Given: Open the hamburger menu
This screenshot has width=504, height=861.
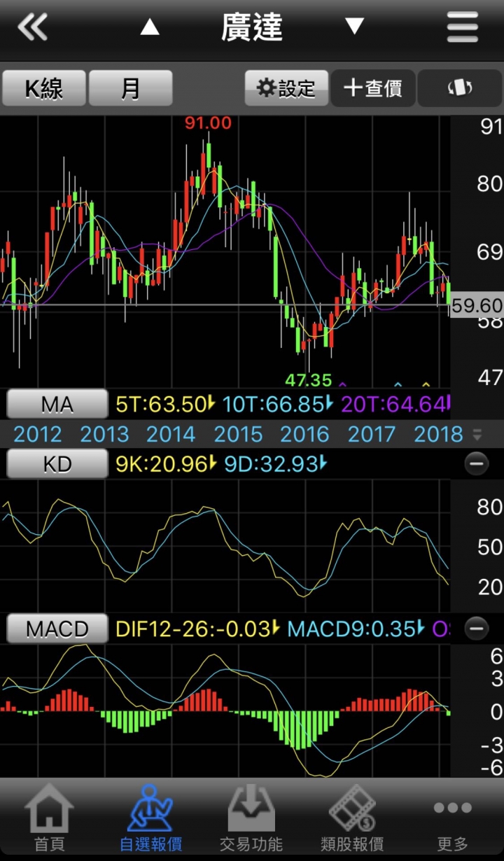Looking at the screenshot, I should (463, 27).
